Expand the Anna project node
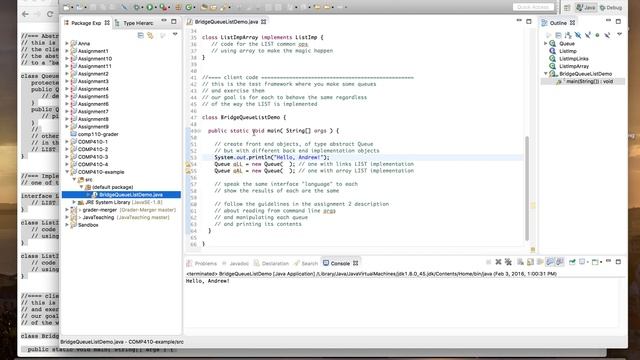 pos(67,43)
